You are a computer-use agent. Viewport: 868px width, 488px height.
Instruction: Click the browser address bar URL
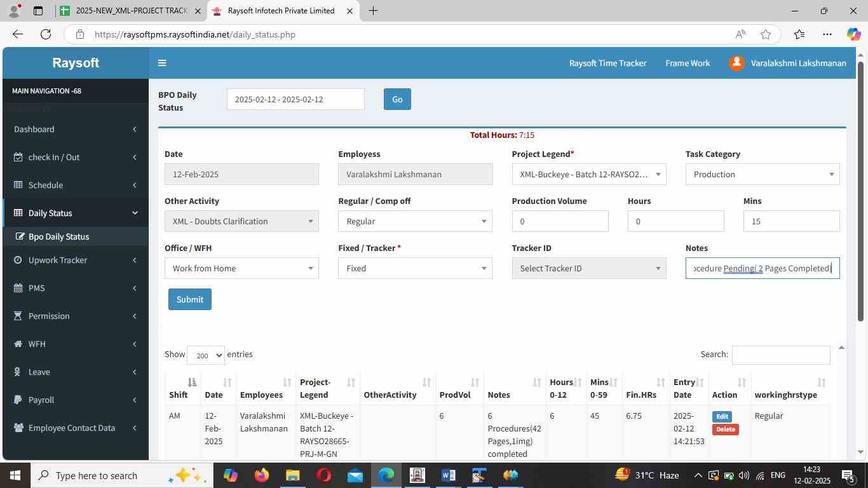coord(195,34)
